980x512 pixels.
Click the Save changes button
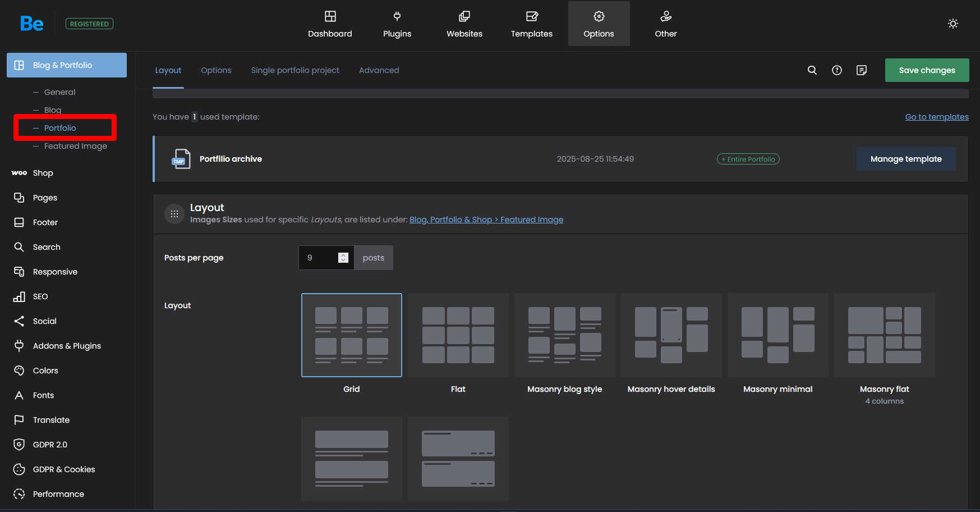tap(927, 70)
